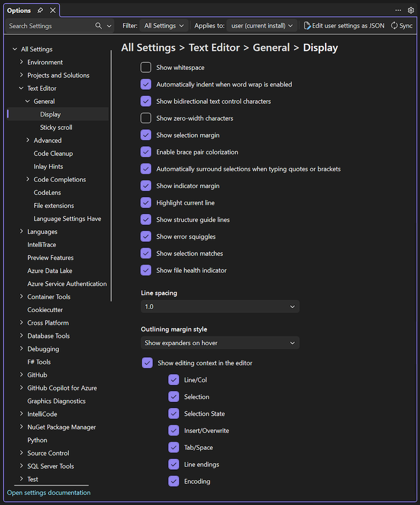The width and height of the screenshot is (420, 505).
Task: Click the search dropdown arrow next to magnifier
Action: (x=108, y=25)
